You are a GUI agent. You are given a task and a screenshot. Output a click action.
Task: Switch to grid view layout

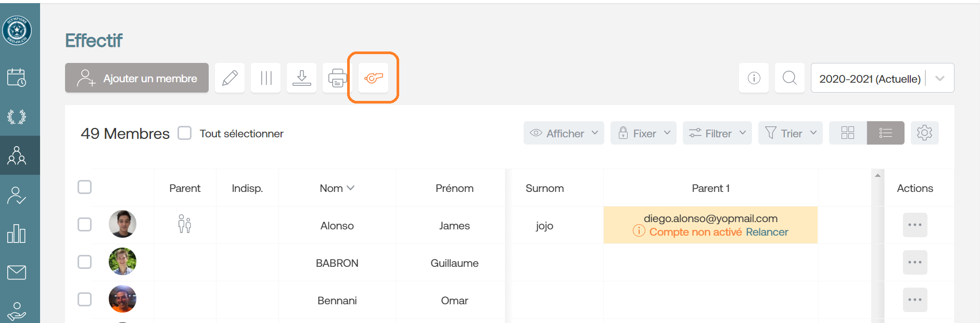click(x=848, y=133)
